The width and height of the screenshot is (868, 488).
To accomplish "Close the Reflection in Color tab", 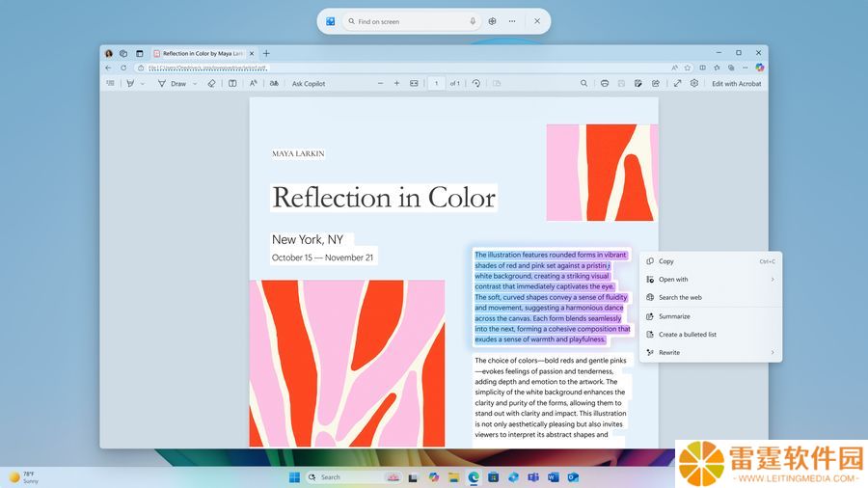I will coord(252,54).
